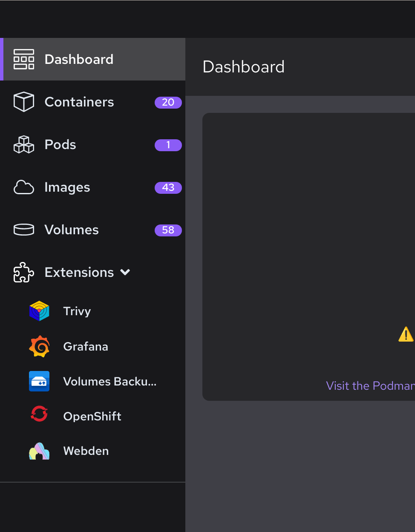Click the Volumes Backup toolbox icon
The image size is (415, 532).
tap(39, 381)
